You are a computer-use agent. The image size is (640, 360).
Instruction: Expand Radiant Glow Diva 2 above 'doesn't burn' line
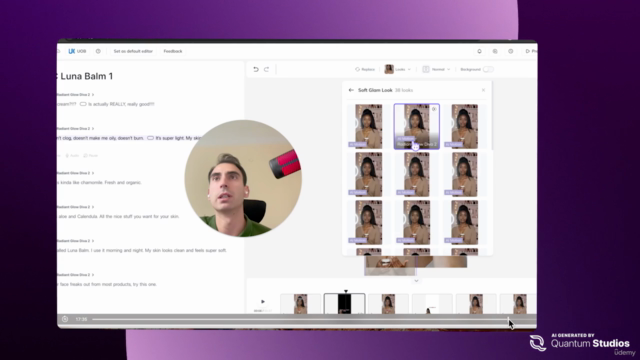click(76, 129)
